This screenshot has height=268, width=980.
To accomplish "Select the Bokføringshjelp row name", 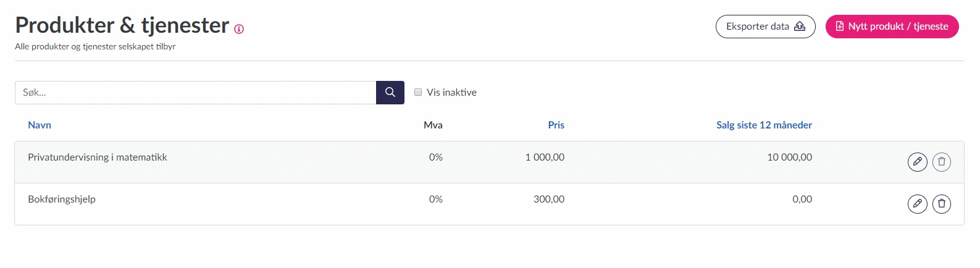I will [62, 199].
